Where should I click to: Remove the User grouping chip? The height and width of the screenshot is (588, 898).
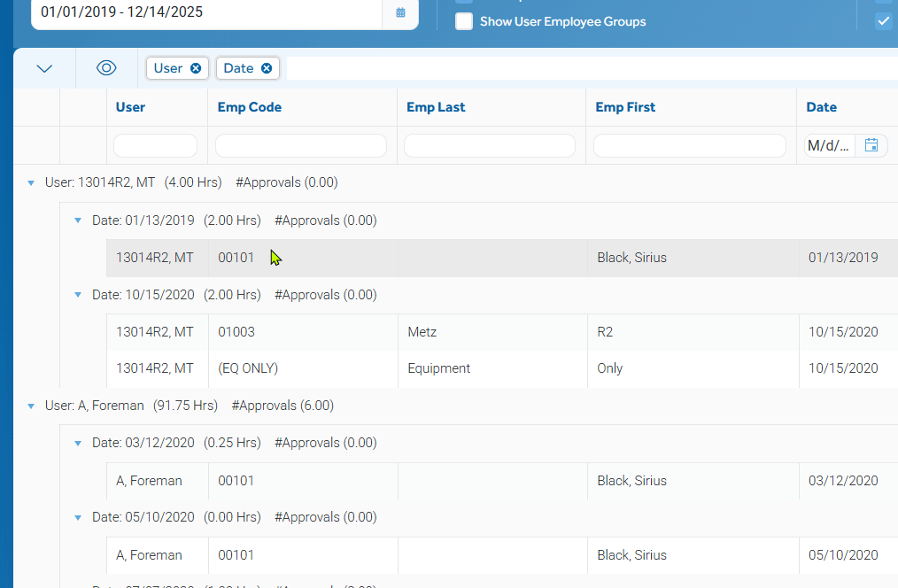pos(196,68)
